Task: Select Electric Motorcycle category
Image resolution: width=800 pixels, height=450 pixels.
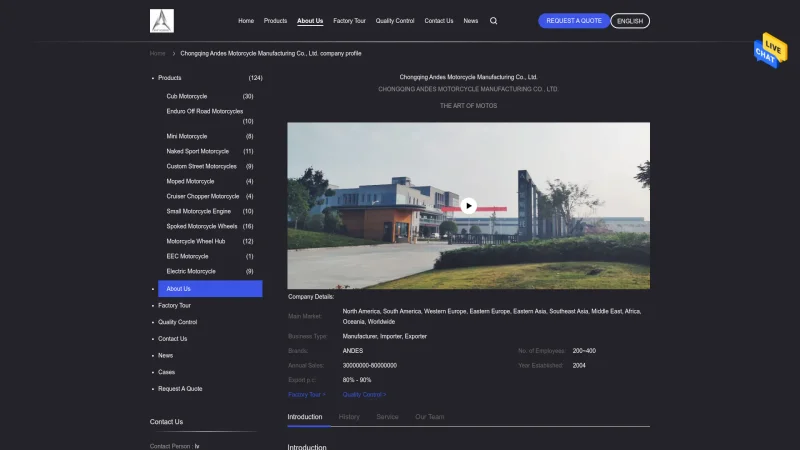Action: coord(191,271)
